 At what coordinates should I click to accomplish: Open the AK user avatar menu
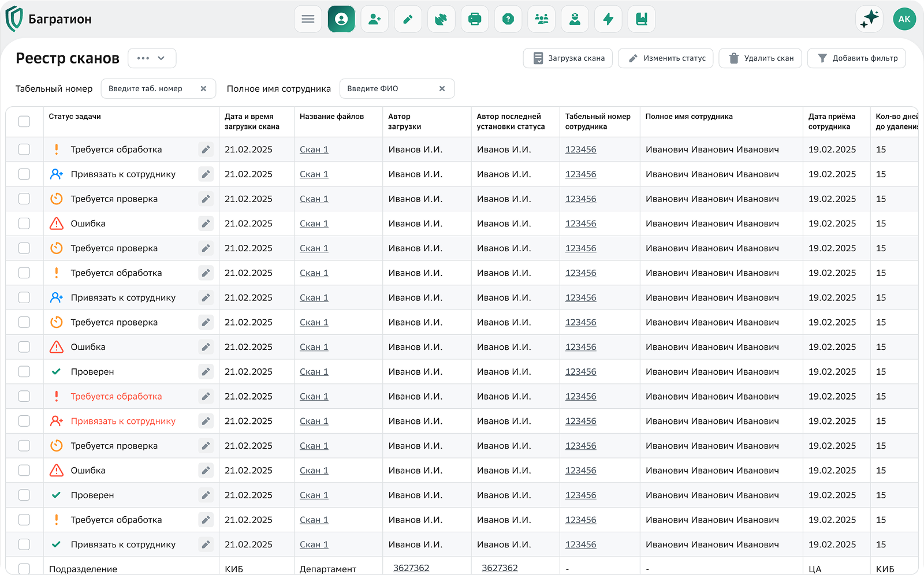coord(904,19)
